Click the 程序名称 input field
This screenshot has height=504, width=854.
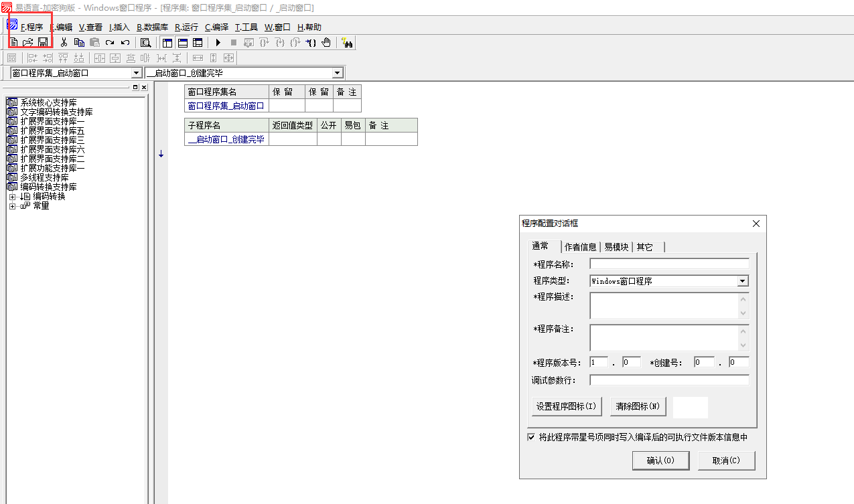(669, 264)
